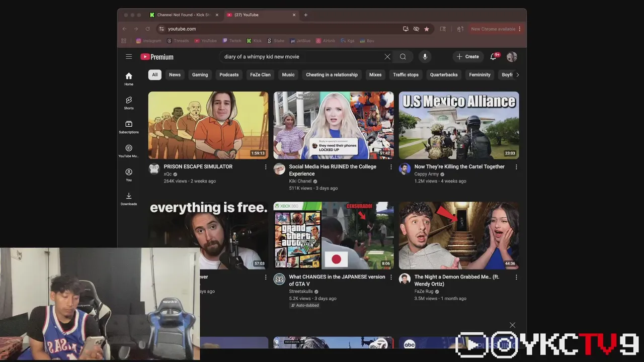The height and width of the screenshot is (362, 644).
Task: Open the account avatar menu
Action: (x=512, y=57)
